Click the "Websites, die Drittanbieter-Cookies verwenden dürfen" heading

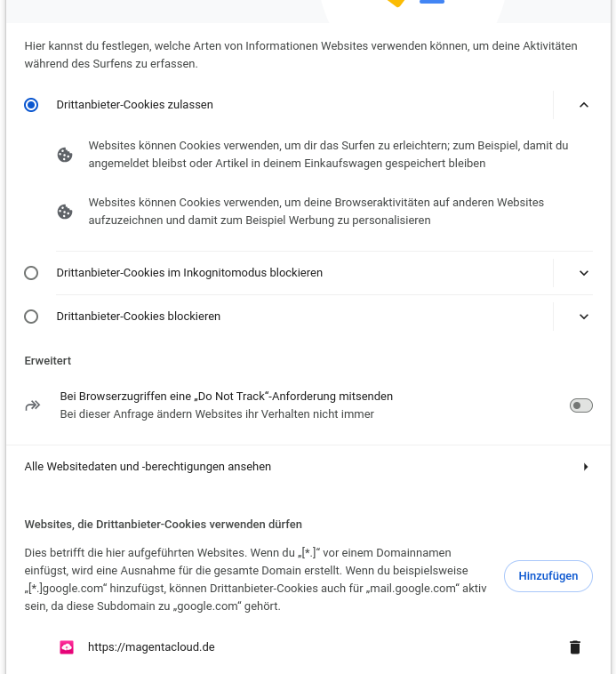pos(163,525)
